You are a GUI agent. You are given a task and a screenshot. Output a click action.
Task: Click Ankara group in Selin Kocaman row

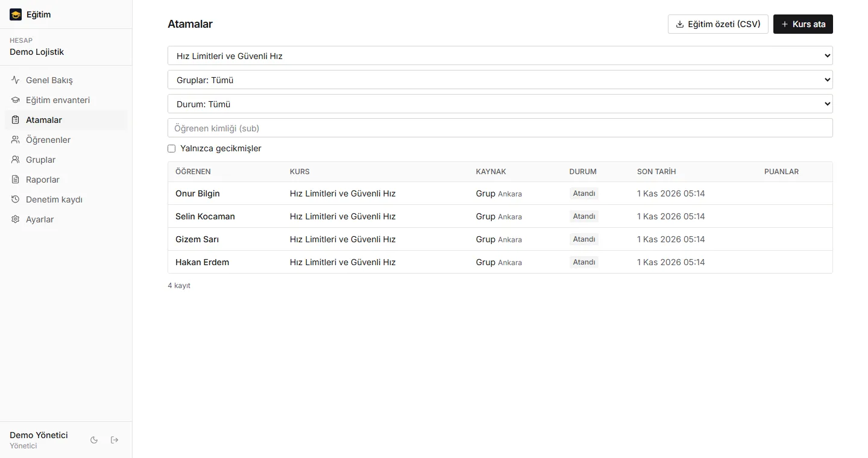tap(510, 217)
